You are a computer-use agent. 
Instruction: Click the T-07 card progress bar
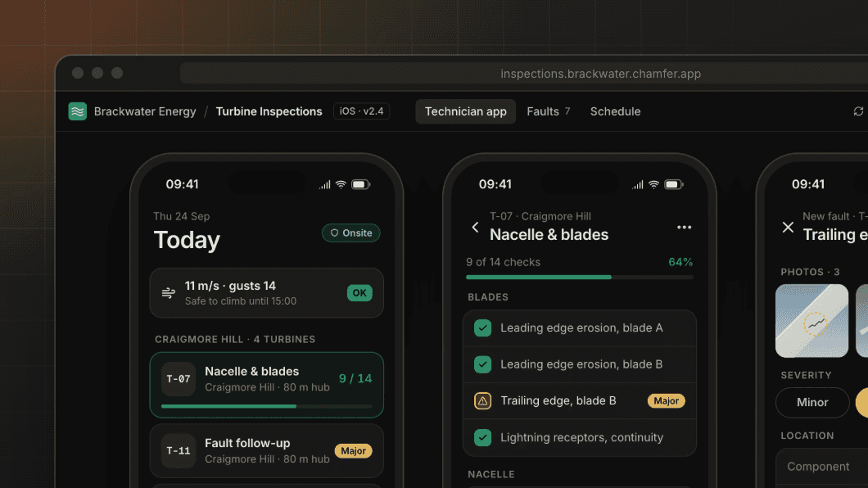[266, 406]
